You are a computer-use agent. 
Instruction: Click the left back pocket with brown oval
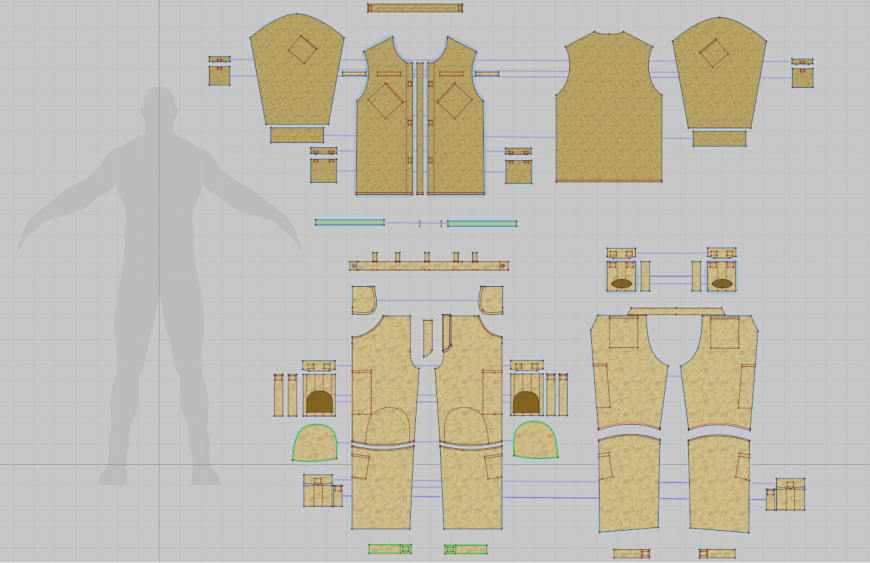[621, 276]
